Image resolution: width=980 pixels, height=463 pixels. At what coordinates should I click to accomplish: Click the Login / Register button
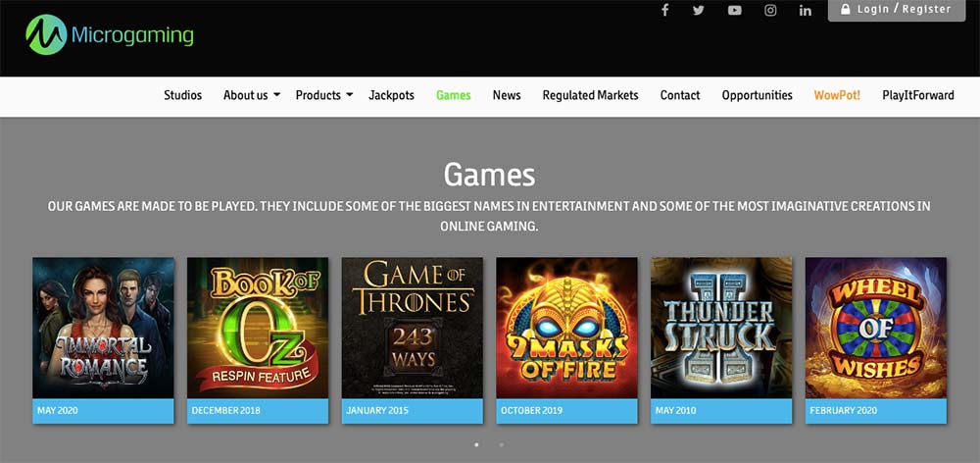tap(897, 10)
